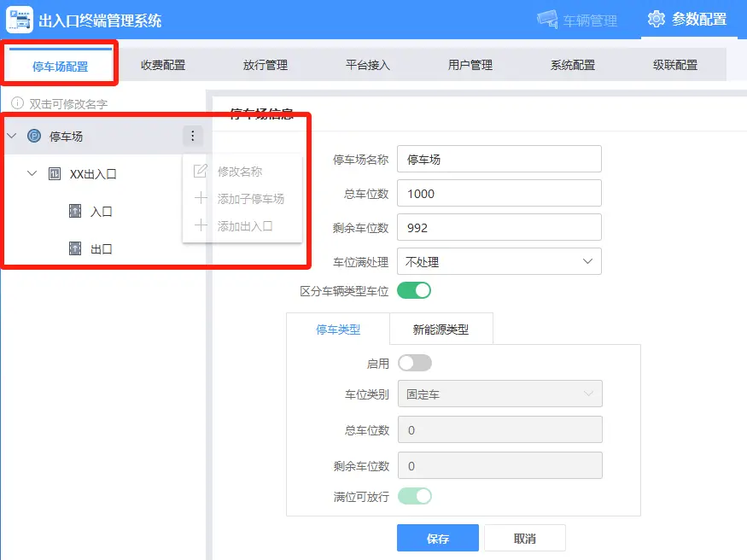Viewport: 747px width, 560px height.
Task: Click the 出口 exit lane icon
Action: tap(75, 249)
